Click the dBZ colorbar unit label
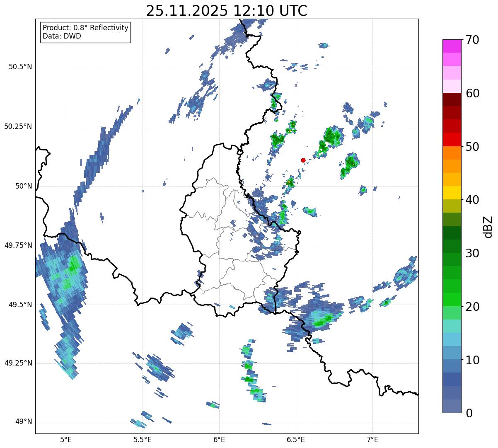Viewport: 498px width, 448px height. point(488,226)
